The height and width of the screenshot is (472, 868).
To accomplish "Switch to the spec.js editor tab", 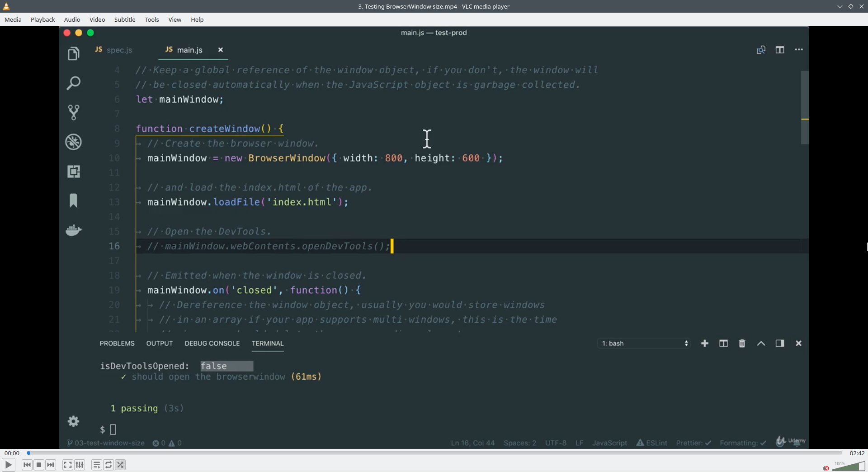I will click(114, 50).
